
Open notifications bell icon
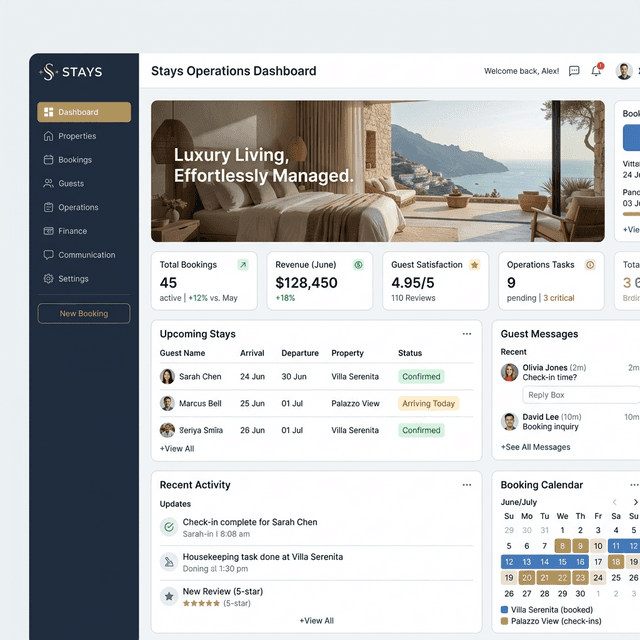click(596, 71)
